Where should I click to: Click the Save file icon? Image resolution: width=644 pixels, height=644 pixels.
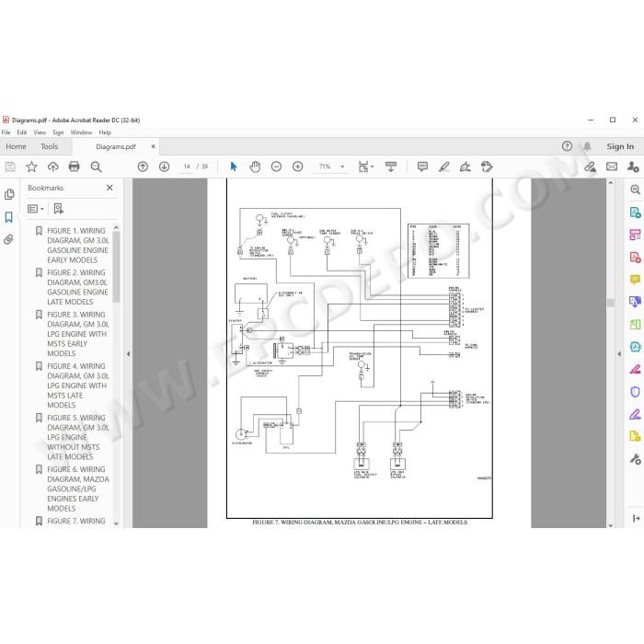click(10, 167)
